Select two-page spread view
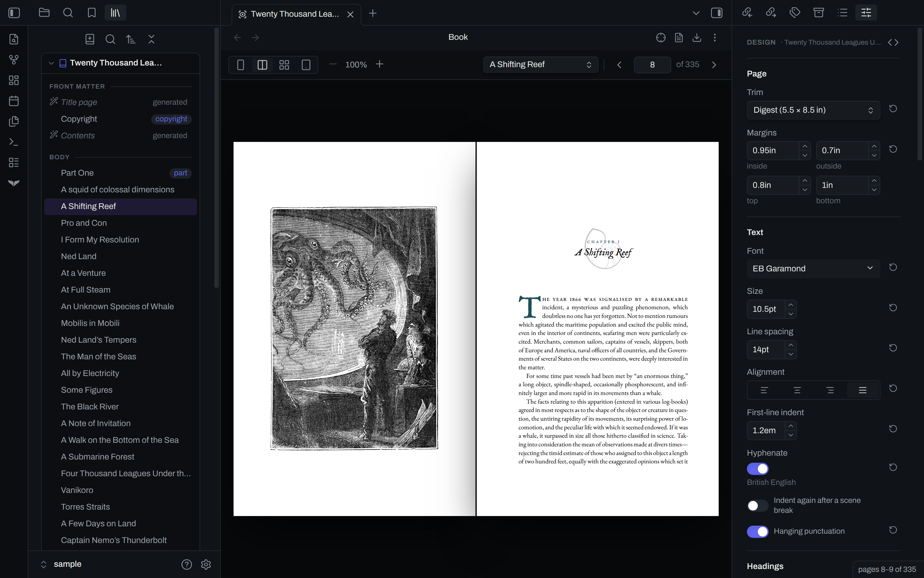924x578 pixels. click(262, 65)
